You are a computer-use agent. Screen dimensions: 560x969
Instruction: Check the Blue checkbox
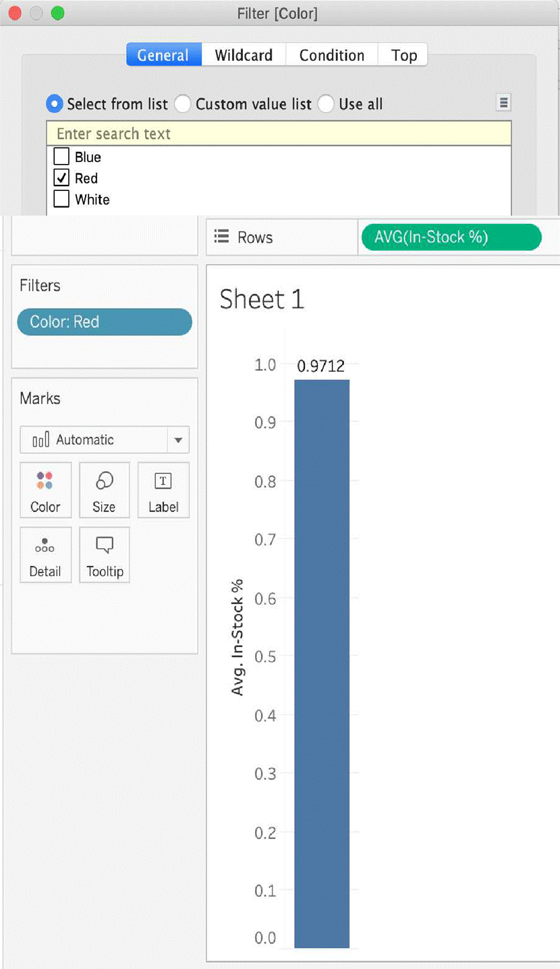pyautogui.click(x=61, y=157)
